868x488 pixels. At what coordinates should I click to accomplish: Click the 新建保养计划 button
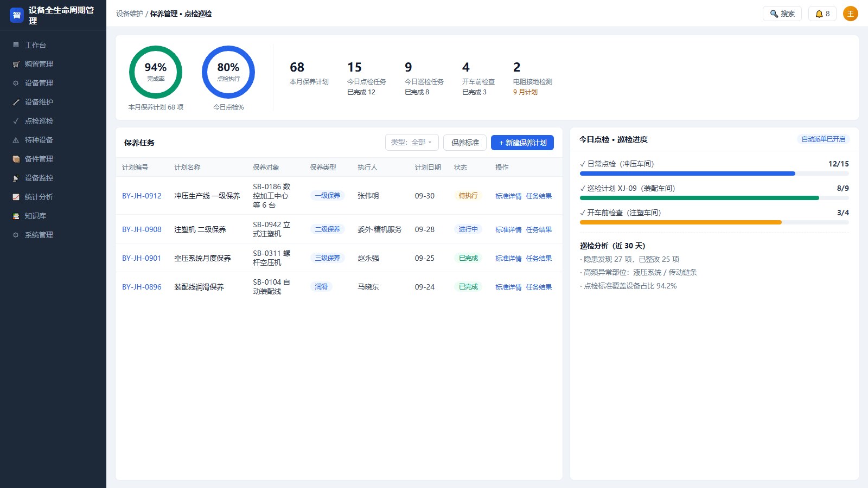point(522,143)
